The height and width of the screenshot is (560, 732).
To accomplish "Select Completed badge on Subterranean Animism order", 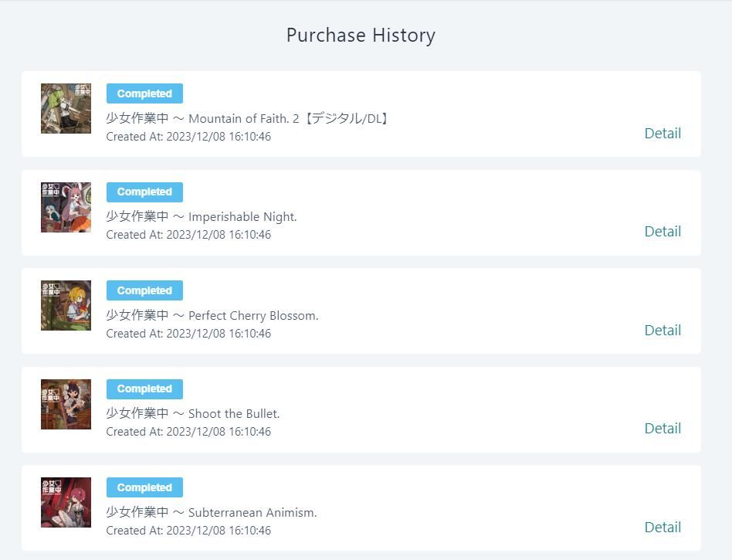I will tap(144, 487).
